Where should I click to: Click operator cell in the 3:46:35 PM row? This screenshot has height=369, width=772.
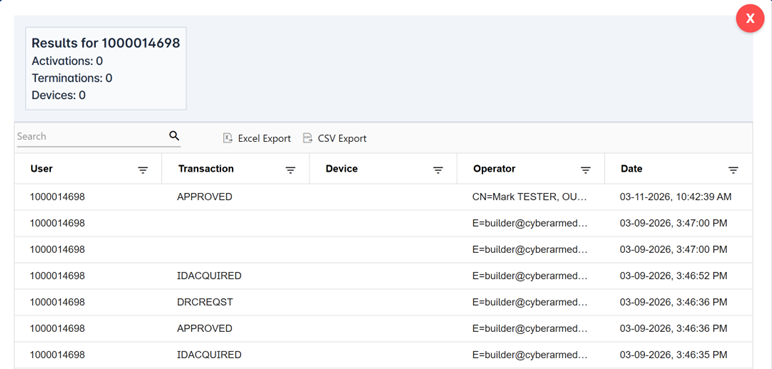point(530,354)
